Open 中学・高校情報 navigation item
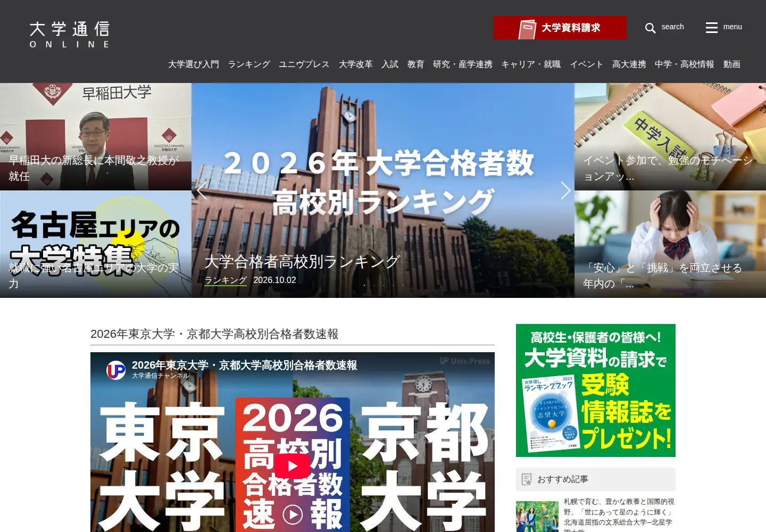Screen dimensions: 766x532 pyautogui.click(x=685, y=64)
